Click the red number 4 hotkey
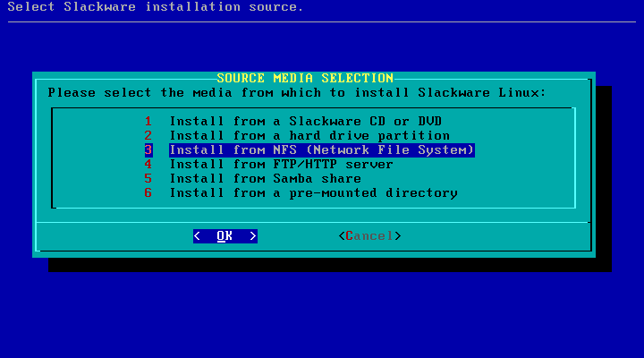 pos(148,165)
